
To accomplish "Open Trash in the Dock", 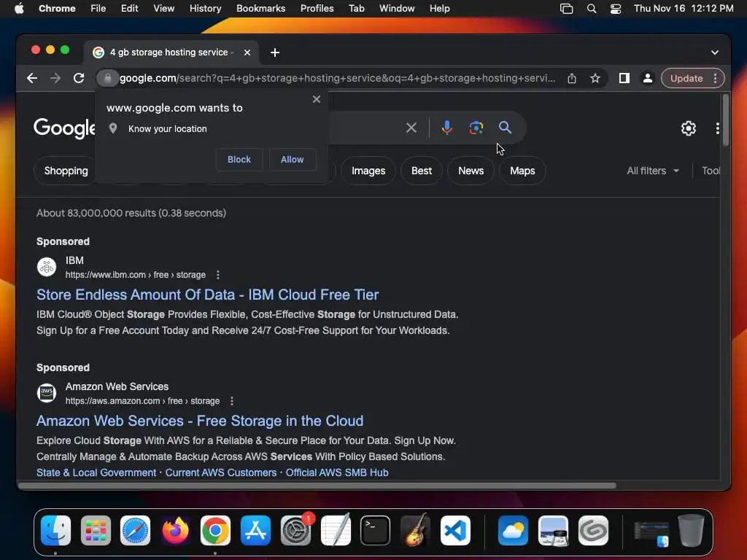I will tap(691, 531).
